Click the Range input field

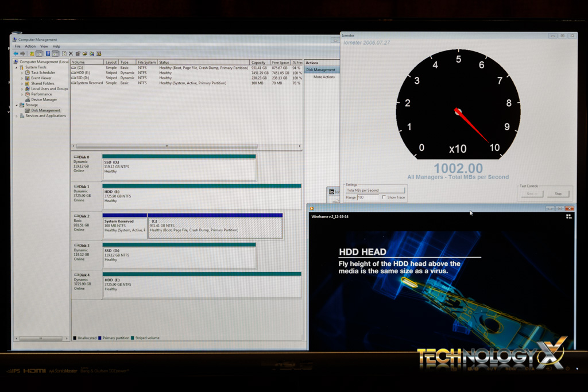point(367,197)
